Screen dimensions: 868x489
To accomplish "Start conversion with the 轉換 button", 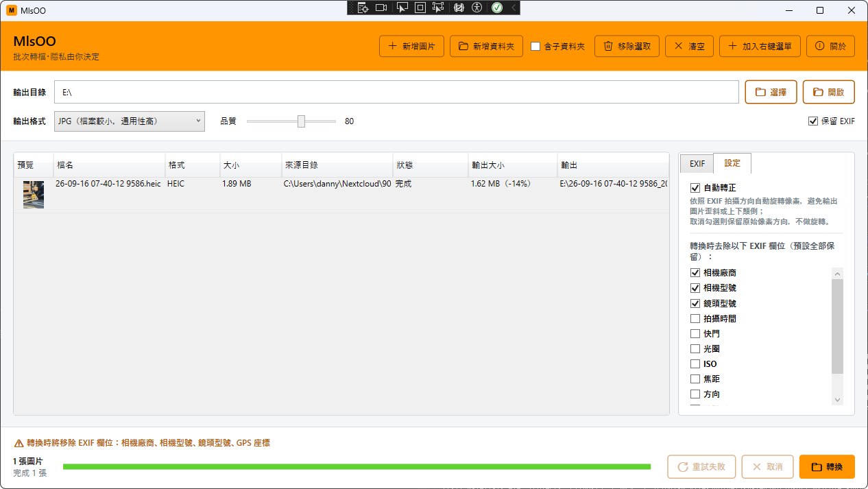I will pyautogui.click(x=827, y=466).
